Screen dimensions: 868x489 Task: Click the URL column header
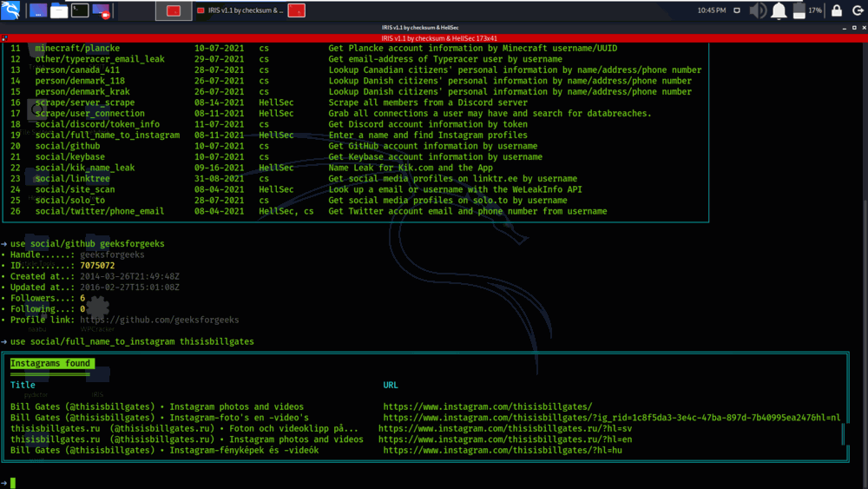point(391,385)
